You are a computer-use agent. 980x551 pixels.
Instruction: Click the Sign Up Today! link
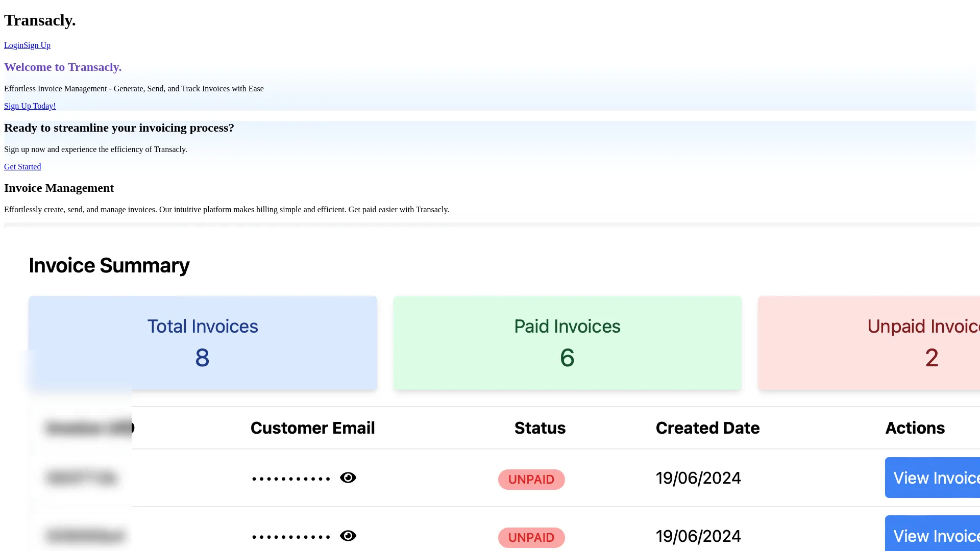pos(30,106)
